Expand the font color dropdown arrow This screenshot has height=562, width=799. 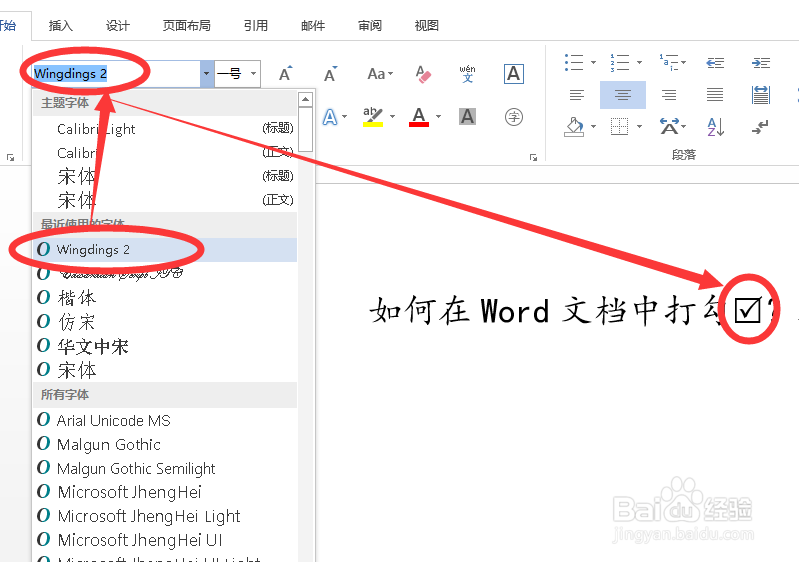click(x=438, y=117)
